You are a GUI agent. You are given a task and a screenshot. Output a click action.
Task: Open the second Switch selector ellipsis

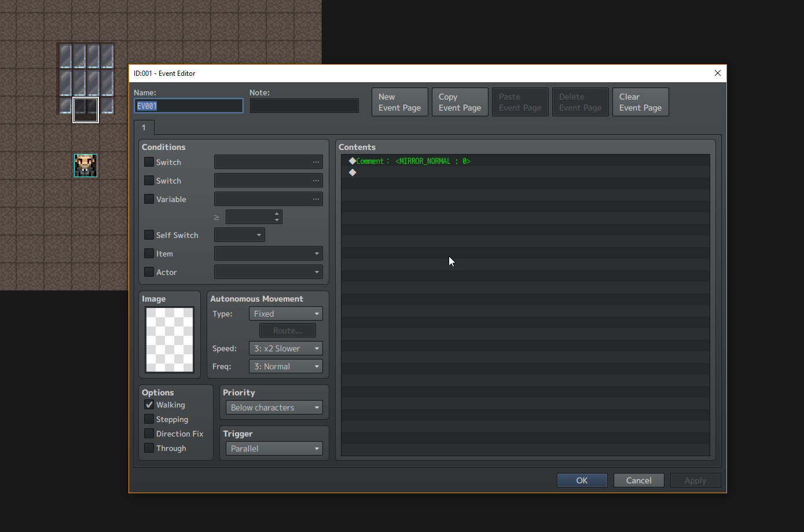(x=315, y=181)
